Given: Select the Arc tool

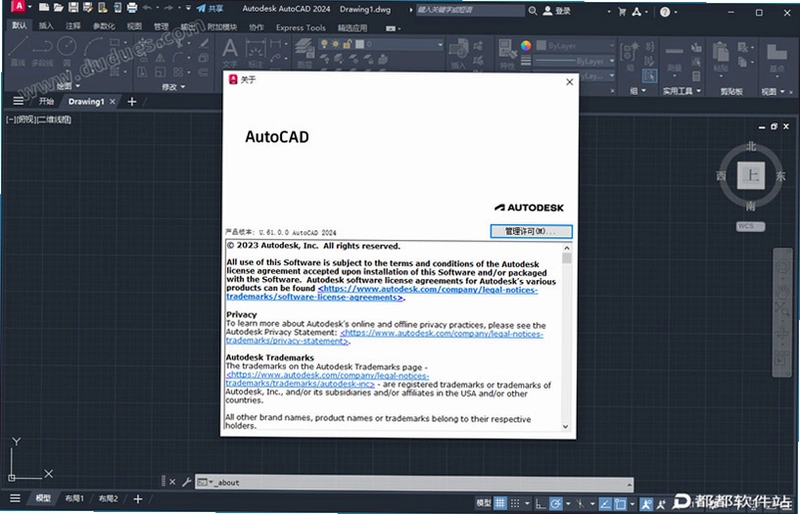Looking at the screenshot, I should (x=92, y=47).
